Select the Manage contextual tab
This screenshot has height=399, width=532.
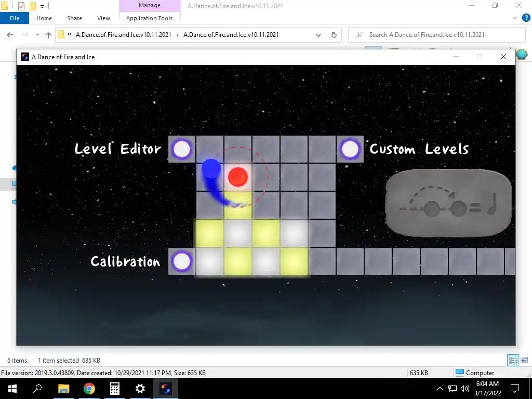point(149,5)
